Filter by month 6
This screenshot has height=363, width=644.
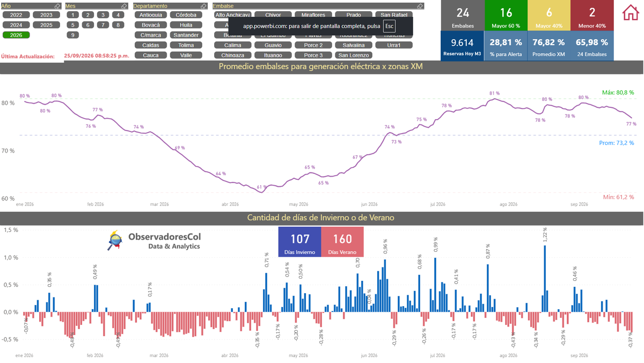coord(87,25)
